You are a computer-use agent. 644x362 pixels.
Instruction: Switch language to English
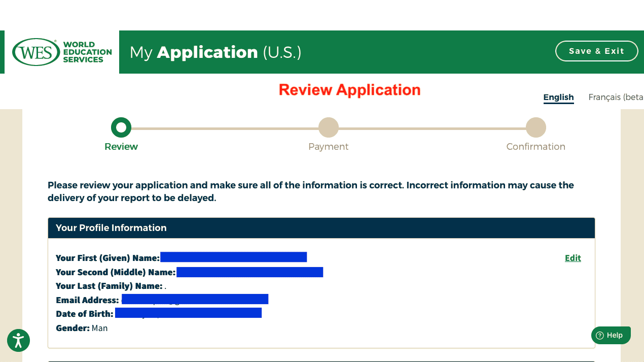pyautogui.click(x=558, y=97)
